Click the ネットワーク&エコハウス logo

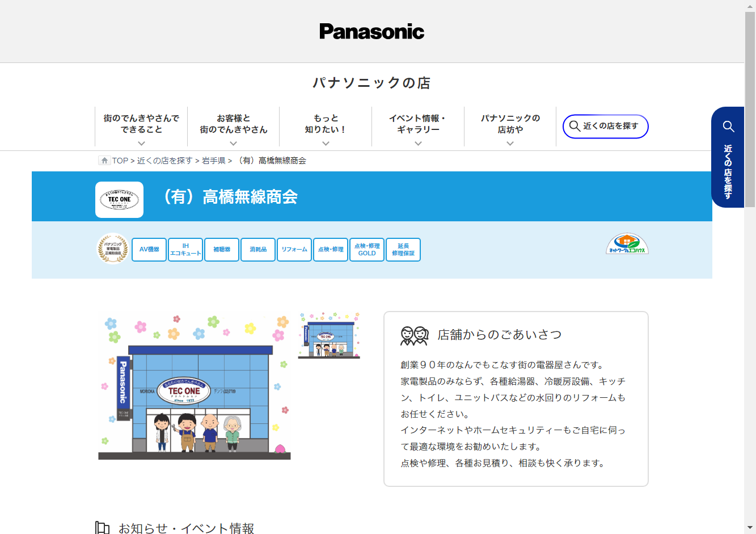[x=627, y=244]
